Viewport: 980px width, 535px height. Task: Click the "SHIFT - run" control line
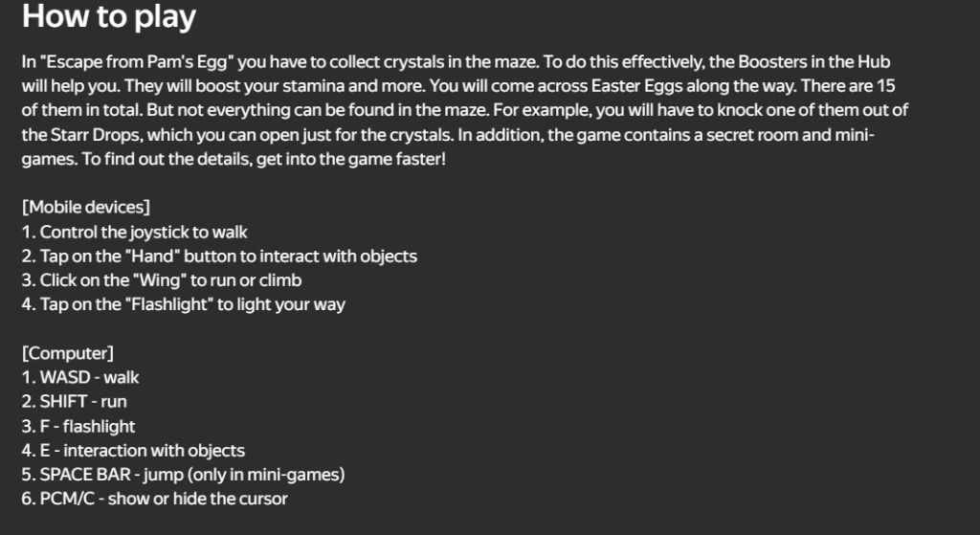(x=74, y=402)
